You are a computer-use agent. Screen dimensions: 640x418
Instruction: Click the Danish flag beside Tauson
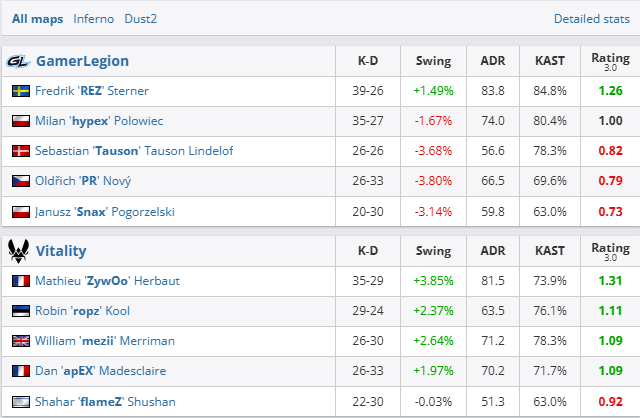coord(20,151)
